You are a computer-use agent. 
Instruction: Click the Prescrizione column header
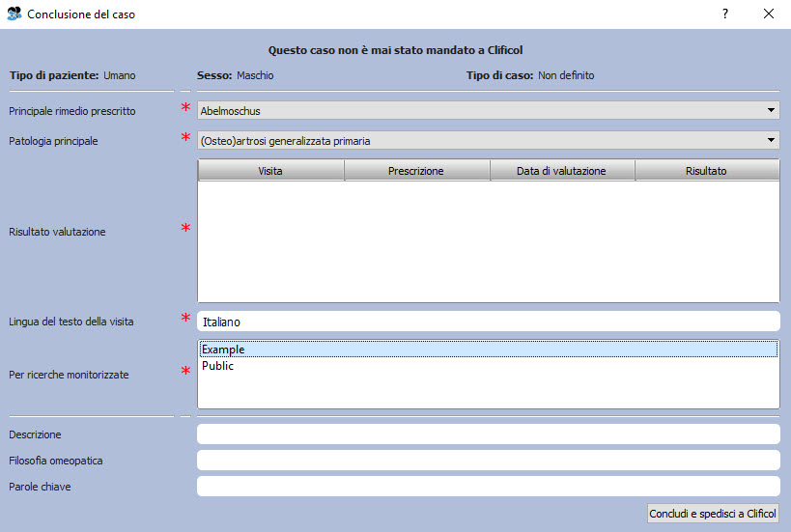416,171
